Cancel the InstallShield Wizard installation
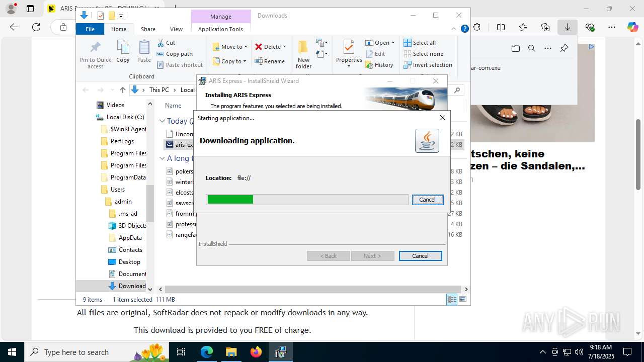The height and width of the screenshot is (362, 644). pyautogui.click(x=420, y=256)
